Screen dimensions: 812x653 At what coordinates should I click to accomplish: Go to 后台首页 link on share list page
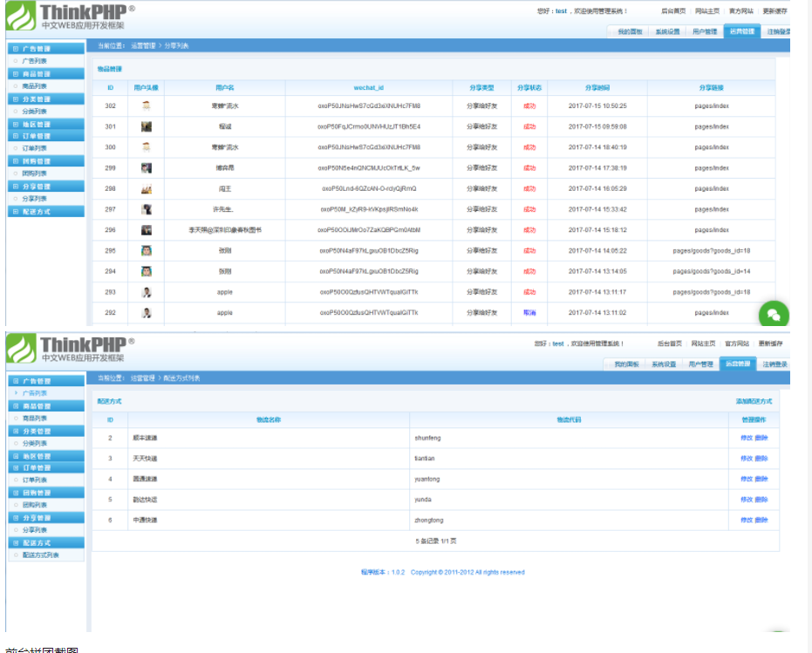(673, 10)
